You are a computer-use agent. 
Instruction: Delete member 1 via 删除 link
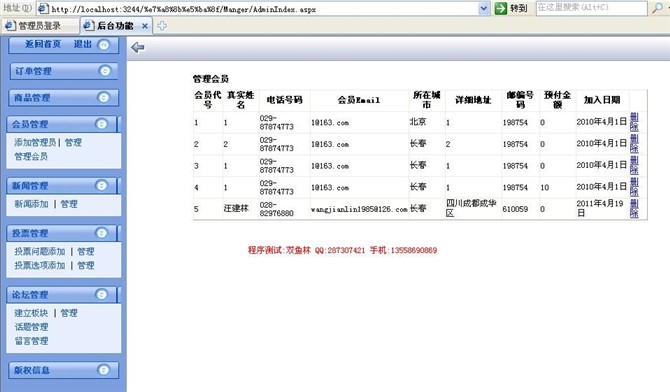coord(634,122)
